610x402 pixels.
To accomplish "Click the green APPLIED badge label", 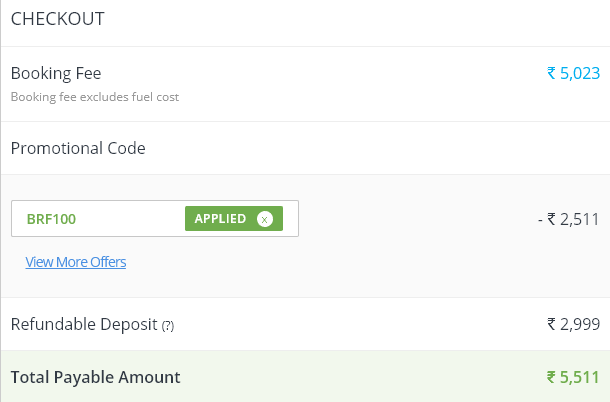I will coord(220,219).
